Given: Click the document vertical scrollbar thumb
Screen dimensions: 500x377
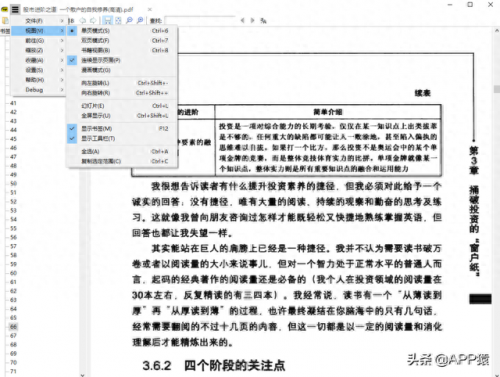Looking at the screenshot, I should (497, 89).
